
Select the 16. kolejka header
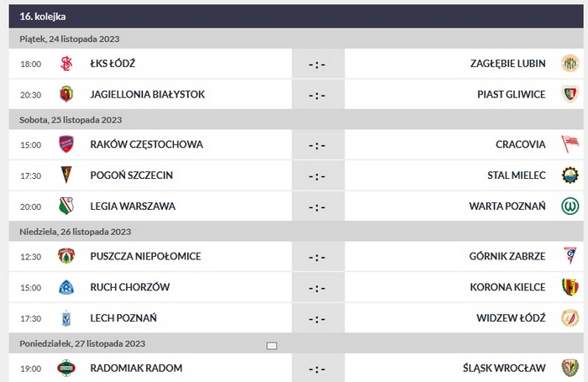coord(44,16)
